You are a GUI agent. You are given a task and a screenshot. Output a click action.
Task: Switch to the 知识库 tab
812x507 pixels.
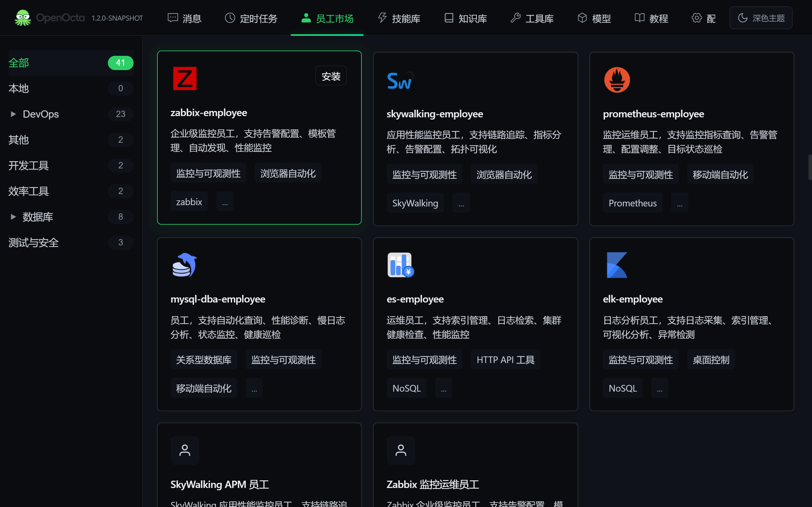(465, 18)
